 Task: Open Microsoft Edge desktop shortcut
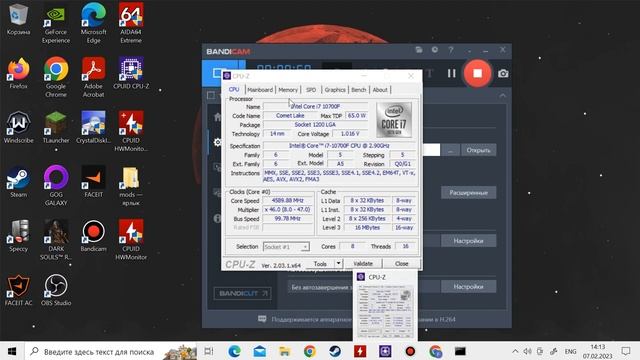[x=93, y=24]
